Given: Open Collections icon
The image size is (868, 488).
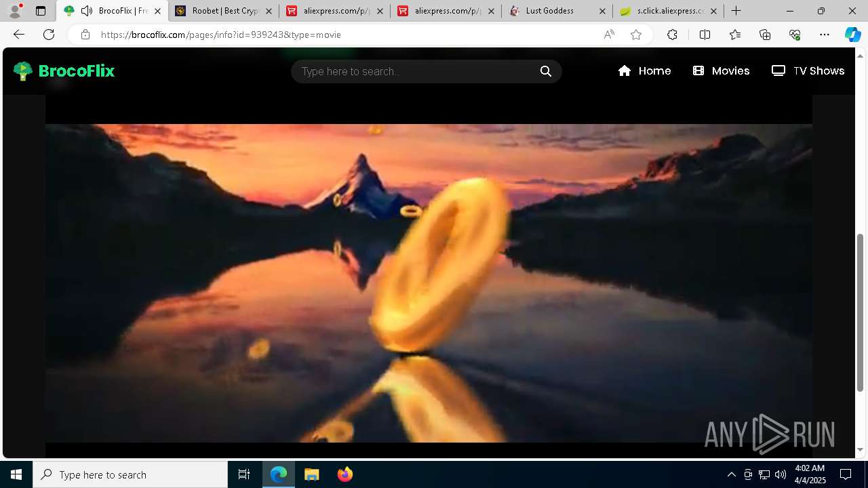Looking at the screenshot, I should coord(765,35).
